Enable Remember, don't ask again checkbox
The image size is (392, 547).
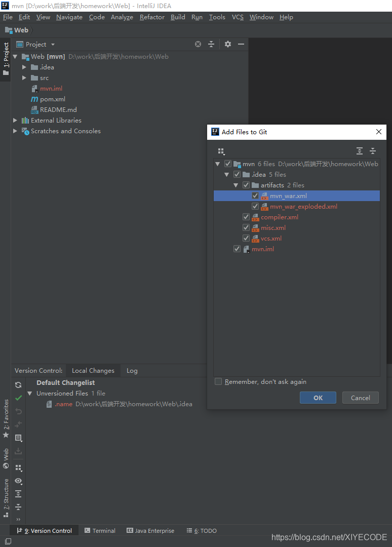[218, 381]
